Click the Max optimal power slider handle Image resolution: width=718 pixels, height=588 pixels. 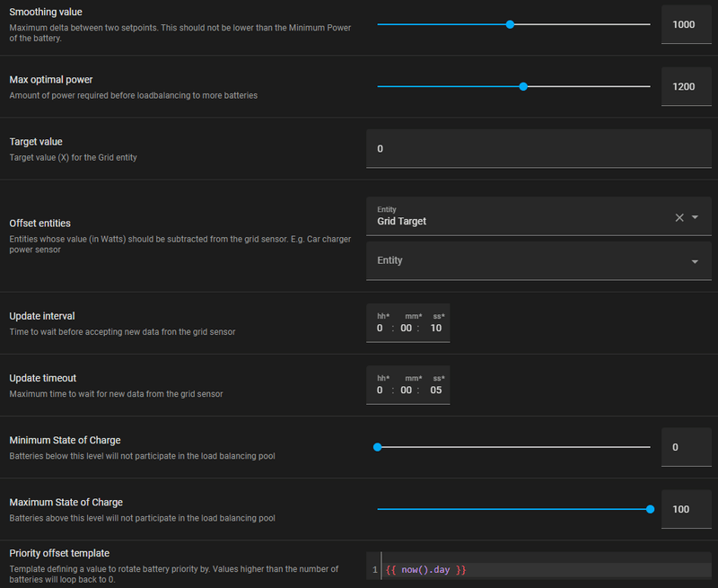click(523, 86)
